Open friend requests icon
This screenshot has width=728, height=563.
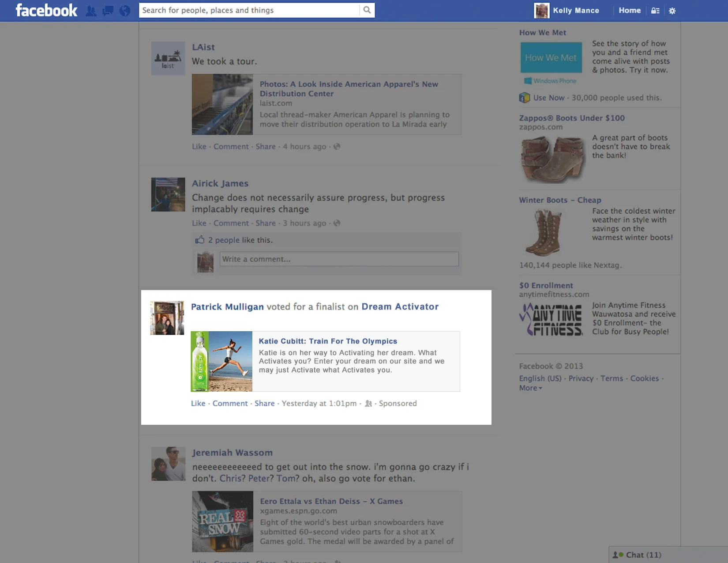click(91, 10)
